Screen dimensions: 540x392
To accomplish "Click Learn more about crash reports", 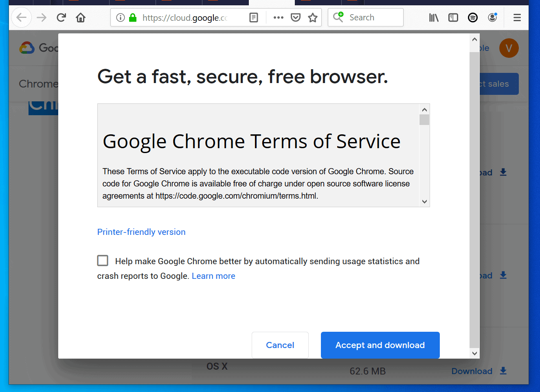I will [x=213, y=276].
